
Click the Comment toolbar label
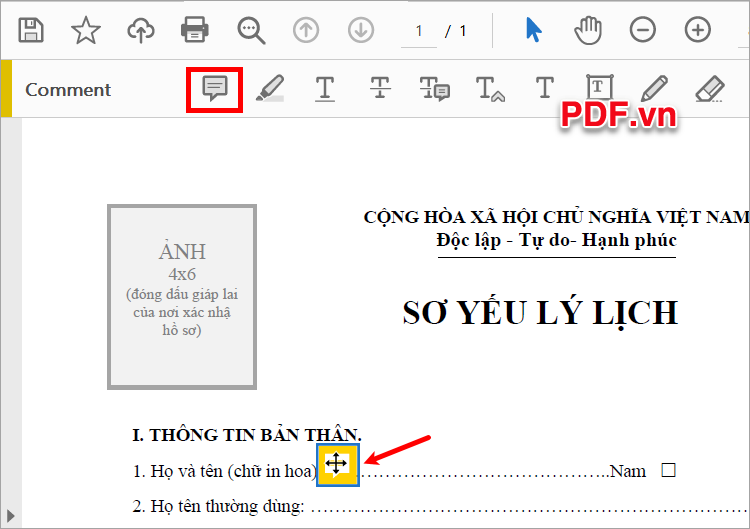(x=68, y=89)
